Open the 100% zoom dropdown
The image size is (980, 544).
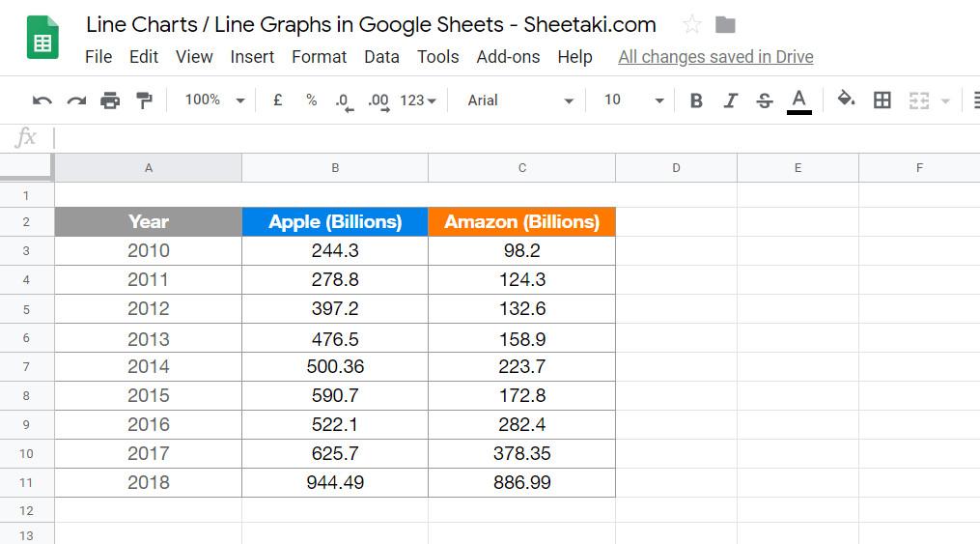[x=213, y=100]
